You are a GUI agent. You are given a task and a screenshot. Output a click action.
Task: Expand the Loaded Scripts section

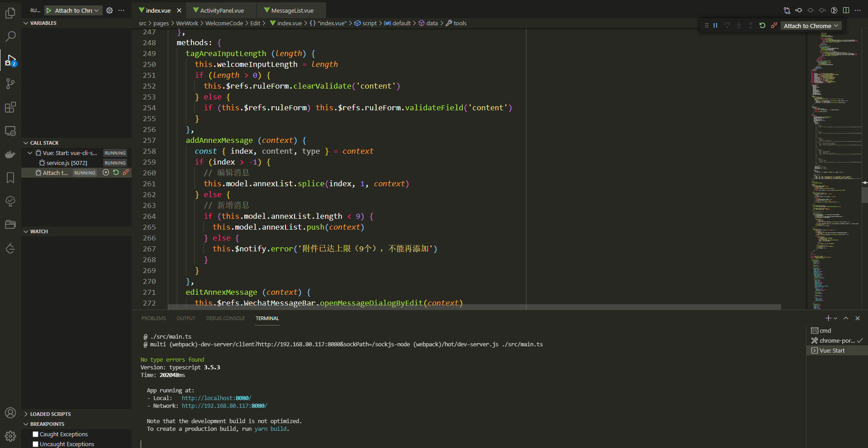[x=26, y=414]
